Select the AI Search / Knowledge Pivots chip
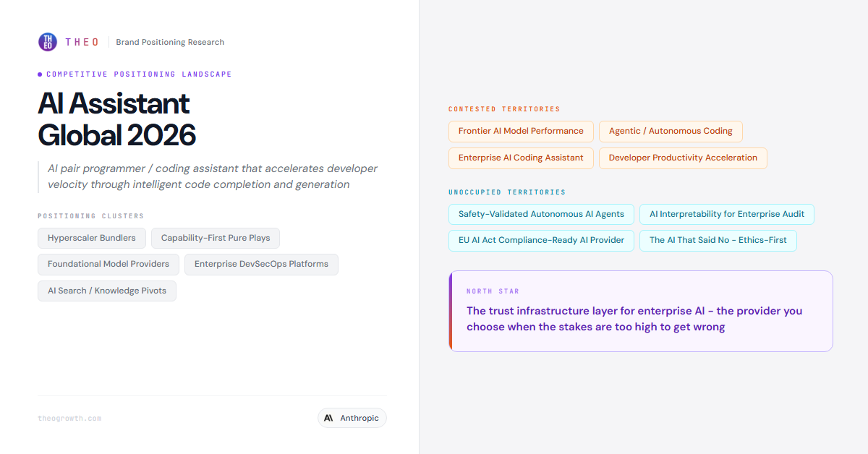The width and height of the screenshot is (868, 454). pos(107,291)
